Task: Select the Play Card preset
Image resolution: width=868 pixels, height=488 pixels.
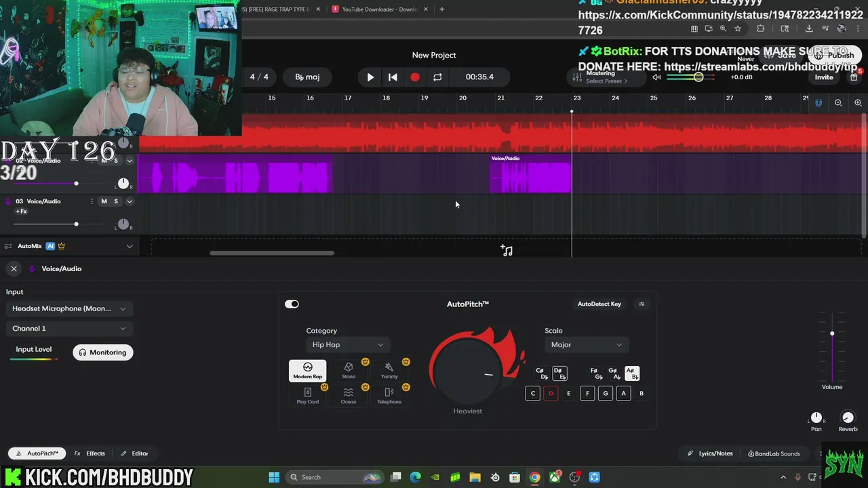Action: (307, 396)
